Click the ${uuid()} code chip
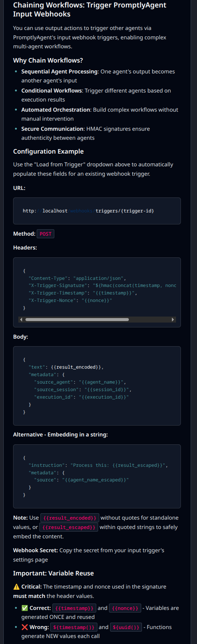 coord(126,627)
